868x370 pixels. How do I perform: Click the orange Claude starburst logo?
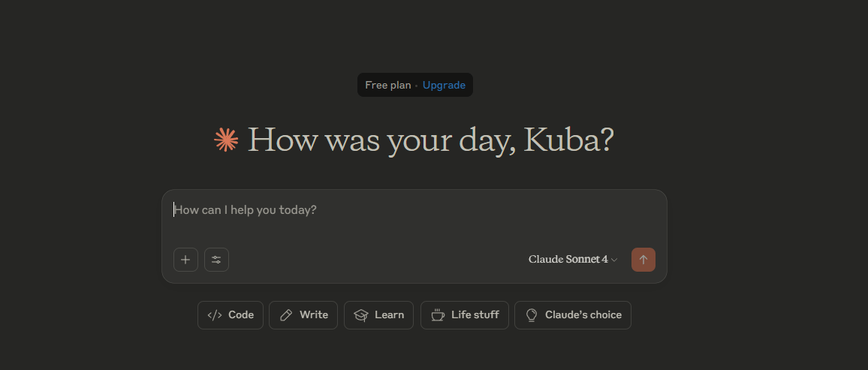pyautogui.click(x=226, y=140)
